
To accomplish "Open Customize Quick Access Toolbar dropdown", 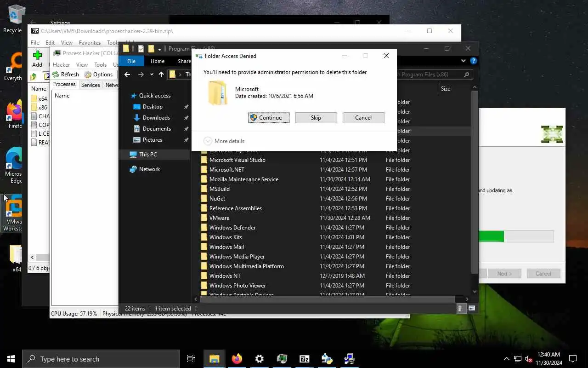I will coord(159,49).
